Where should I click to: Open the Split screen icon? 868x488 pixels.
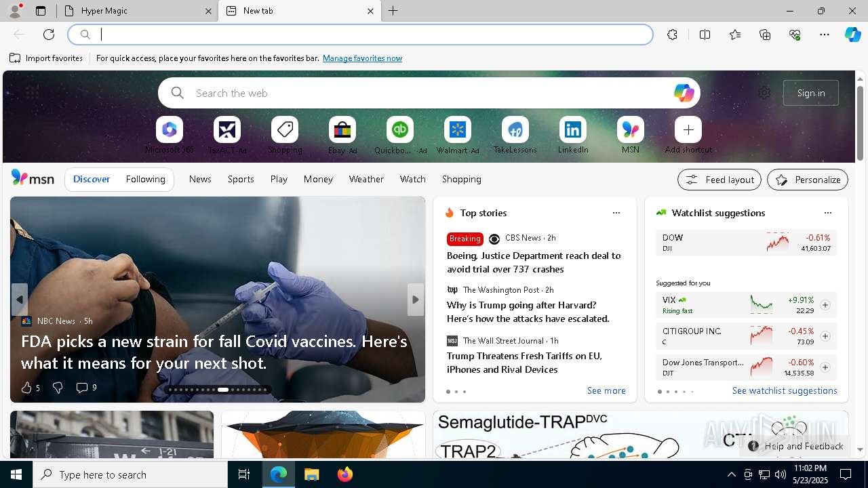[705, 35]
